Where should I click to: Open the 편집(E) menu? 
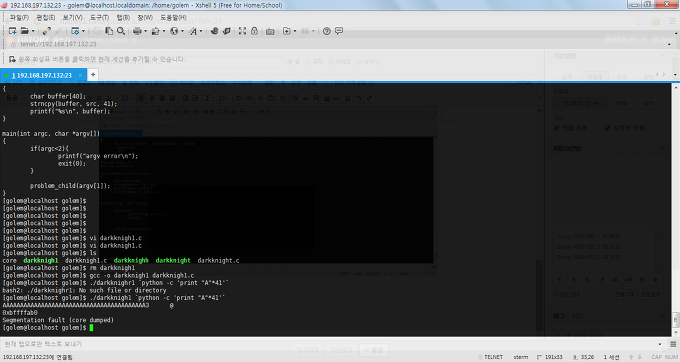tap(46, 17)
